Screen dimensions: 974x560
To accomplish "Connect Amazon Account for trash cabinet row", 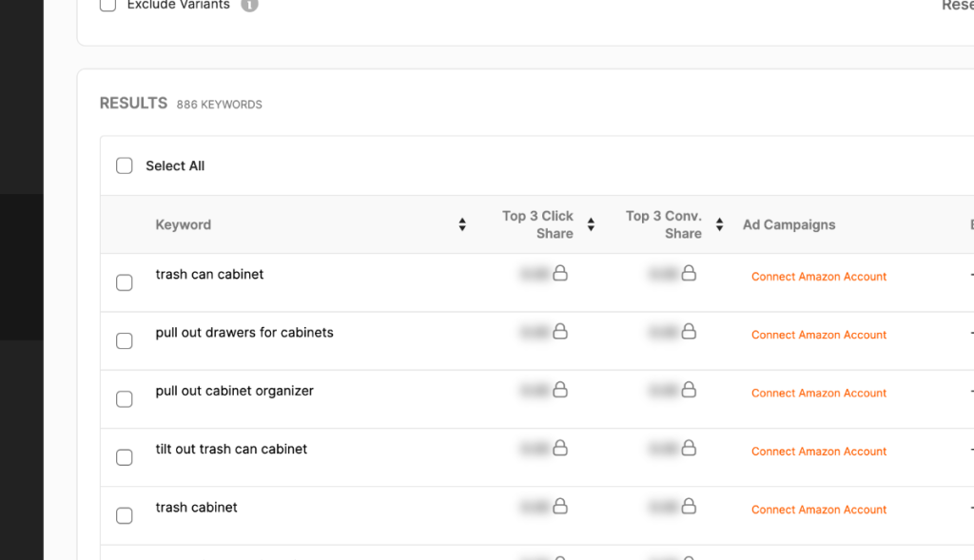I will pyautogui.click(x=819, y=511).
